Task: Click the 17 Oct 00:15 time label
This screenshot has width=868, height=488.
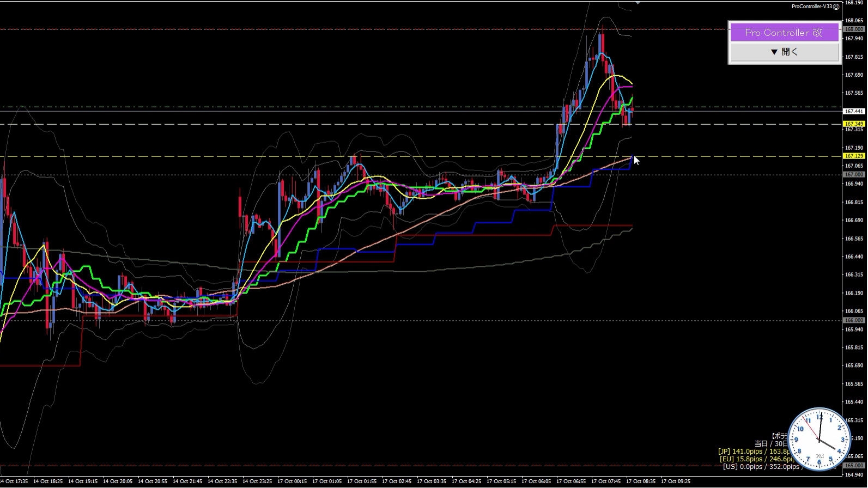Action: pos(292,481)
